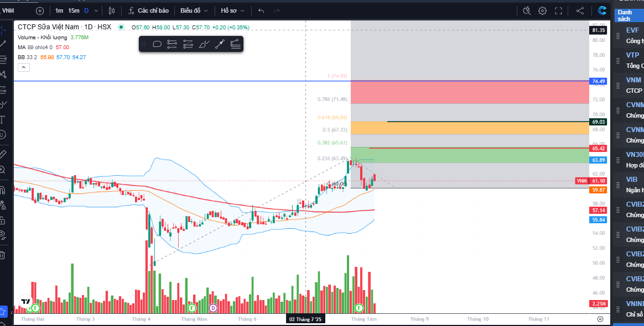The image size is (644, 326).
Task: Pick first Fibonacci lines tool in floating toolbar
Action: (173, 44)
